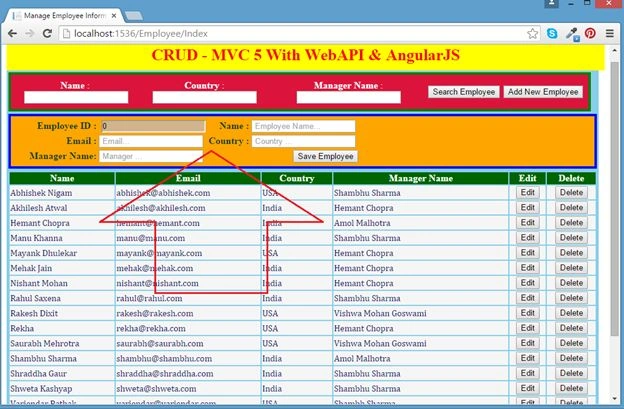Edit the Shraddha Gaur row
The width and height of the screenshot is (624, 409).
(x=528, y=374)
